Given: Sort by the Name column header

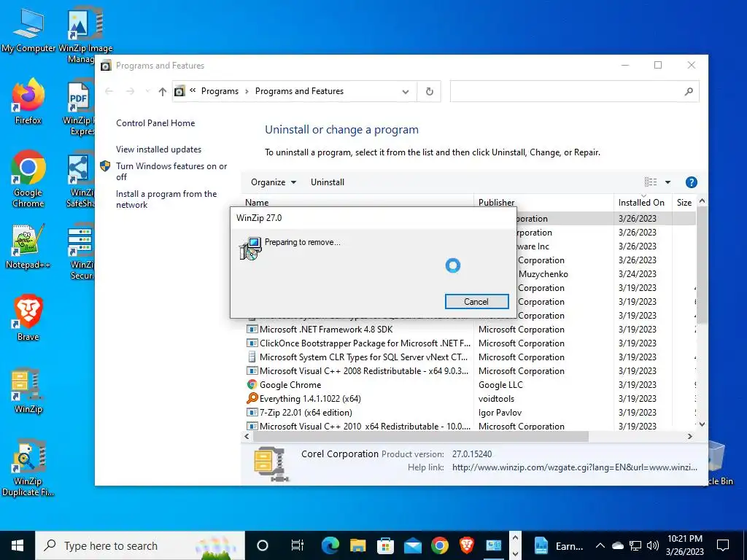Looking at the screenshot, I should [357, 203].
